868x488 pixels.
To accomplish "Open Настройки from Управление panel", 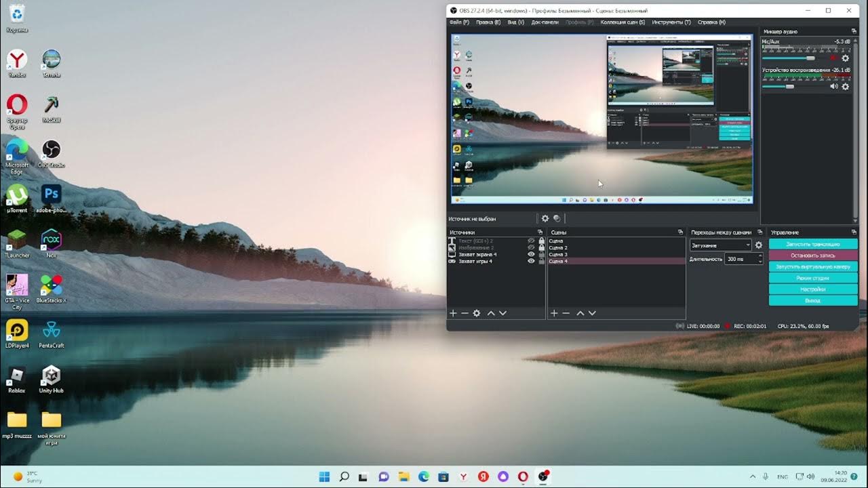I will (x=813, y=289).
